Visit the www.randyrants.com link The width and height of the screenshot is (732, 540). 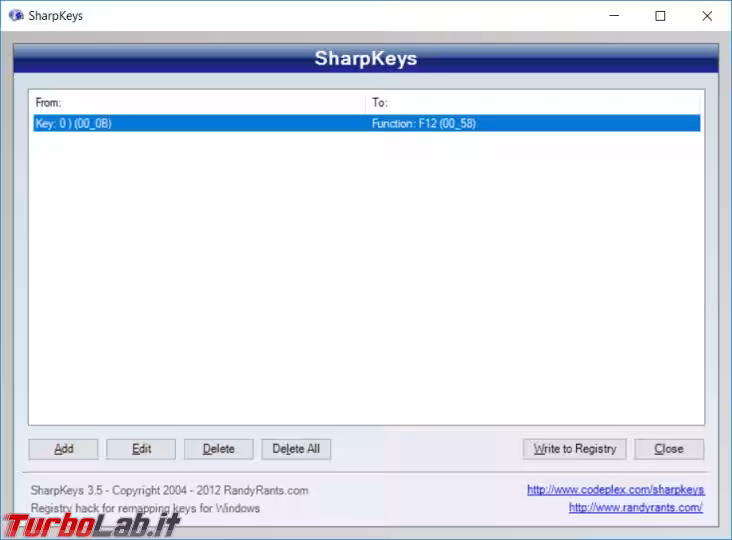[x=635, y=508]
